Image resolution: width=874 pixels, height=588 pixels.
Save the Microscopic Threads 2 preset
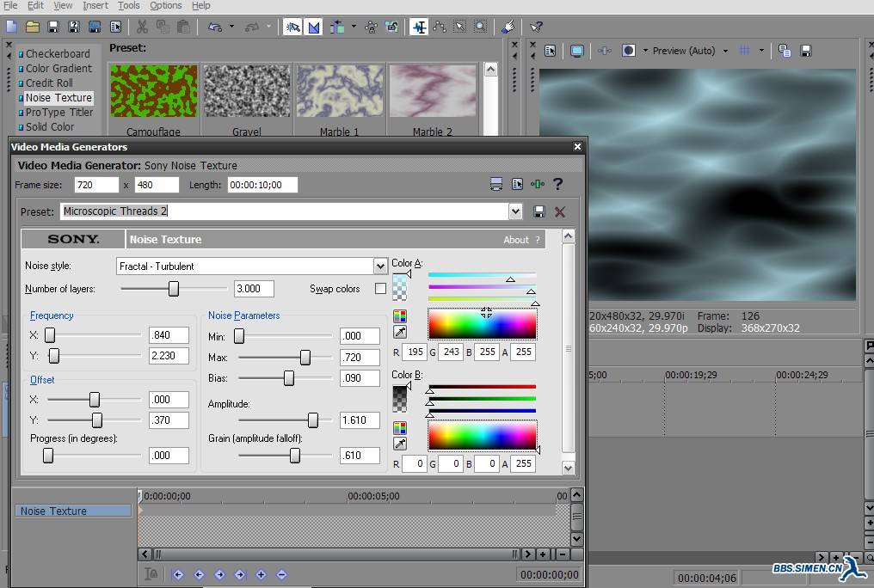click(x=539, y=211)
